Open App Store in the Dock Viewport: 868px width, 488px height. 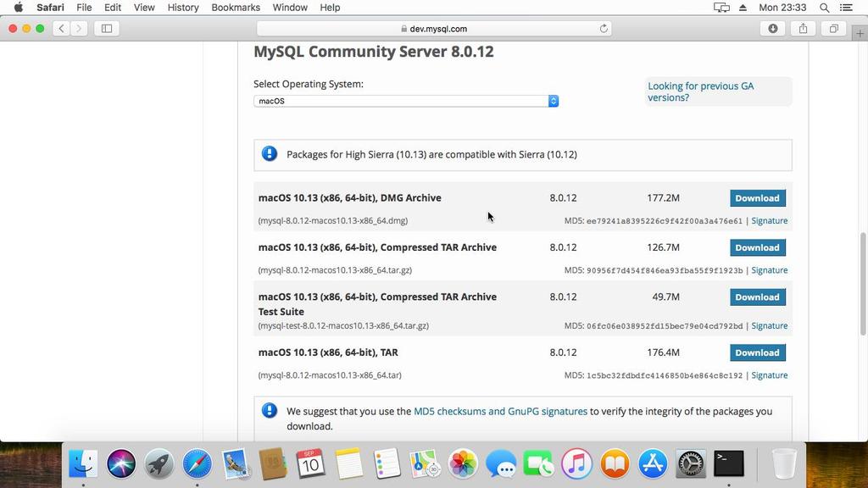click(x=653, y=463)
